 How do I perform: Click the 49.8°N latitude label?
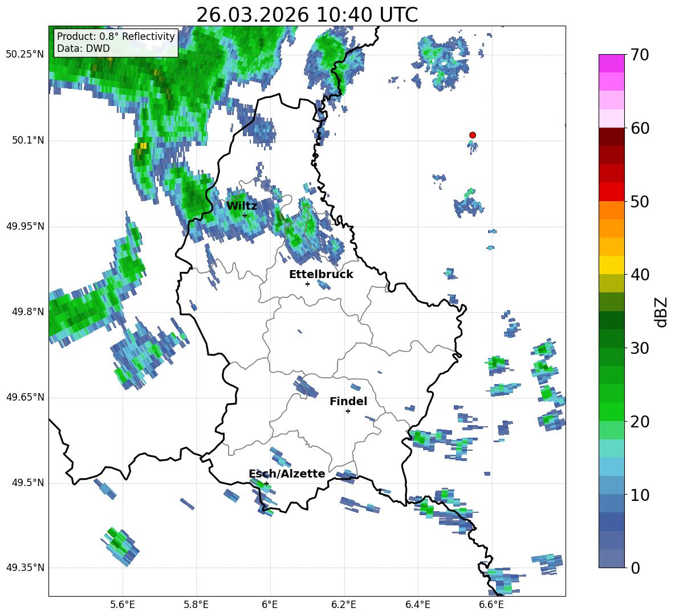[x=29, y=312]
